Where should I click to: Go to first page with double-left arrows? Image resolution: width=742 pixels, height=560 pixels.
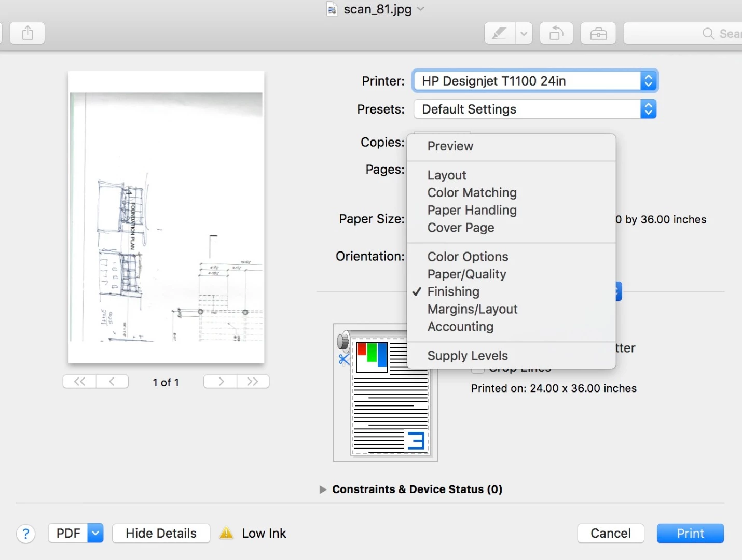tap(79, 382)
